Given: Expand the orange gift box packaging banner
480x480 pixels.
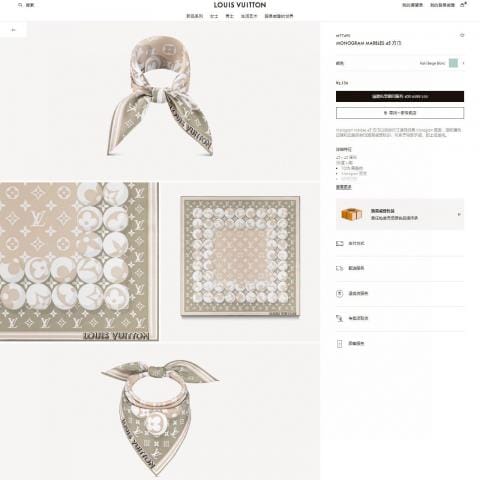Looking at the screenshot, I should [400, 214].
